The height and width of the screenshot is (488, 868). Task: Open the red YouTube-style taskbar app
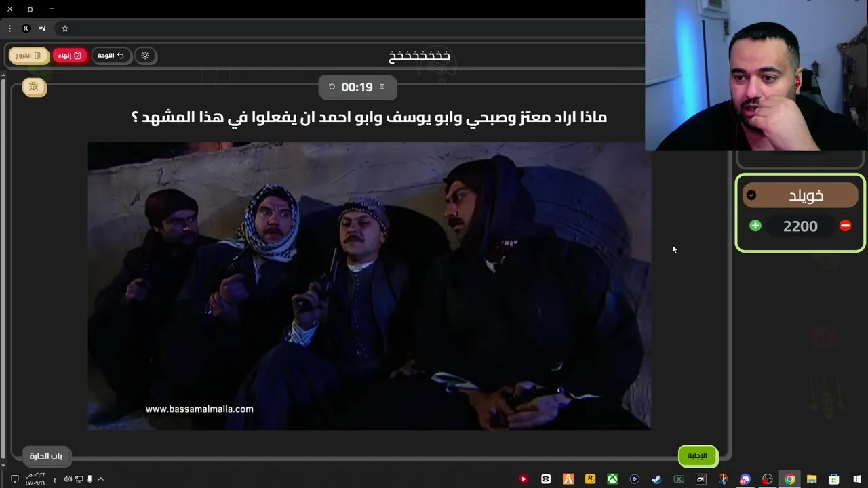point(524,479)
